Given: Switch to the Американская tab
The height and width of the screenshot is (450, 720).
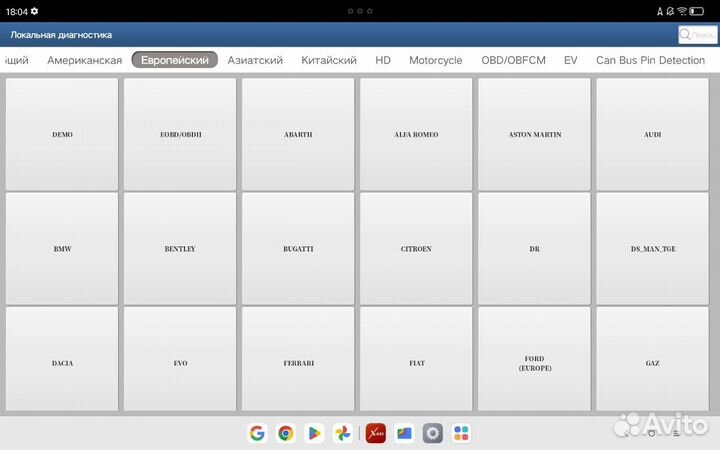Looking at the screenshot, I should click(85, 60).
